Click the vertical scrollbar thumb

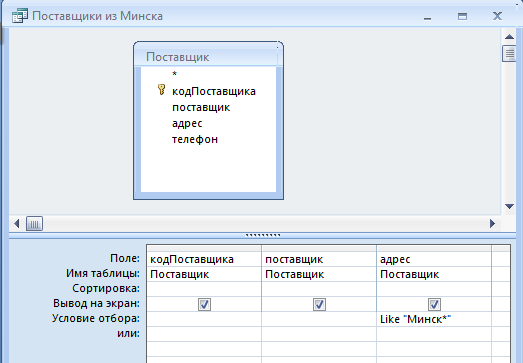509,53
